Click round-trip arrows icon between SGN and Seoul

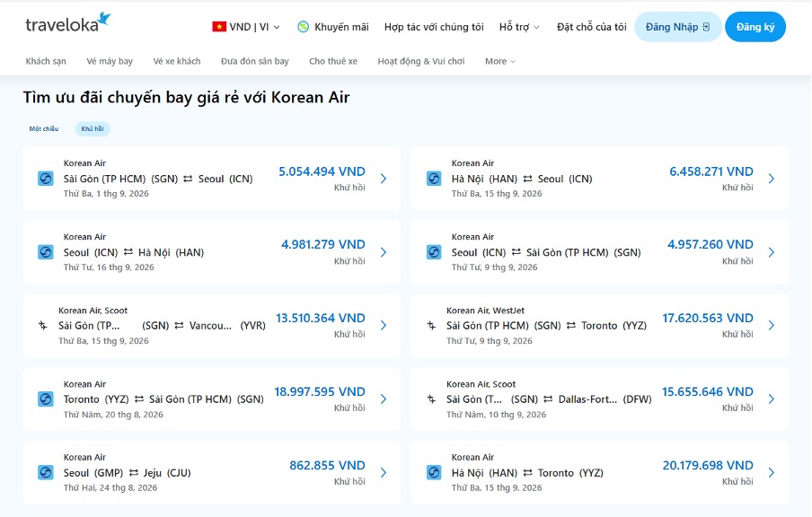click(188, 179)
